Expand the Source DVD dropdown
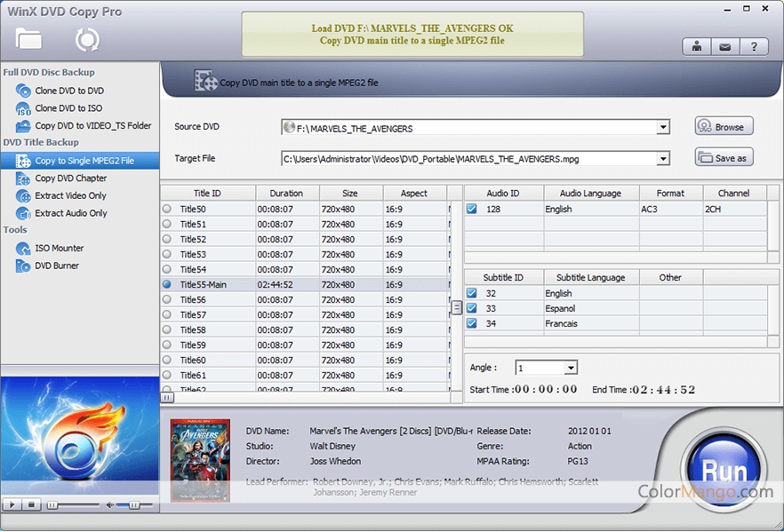The height and width of the screenshot is (532, 784). (663, 128)
